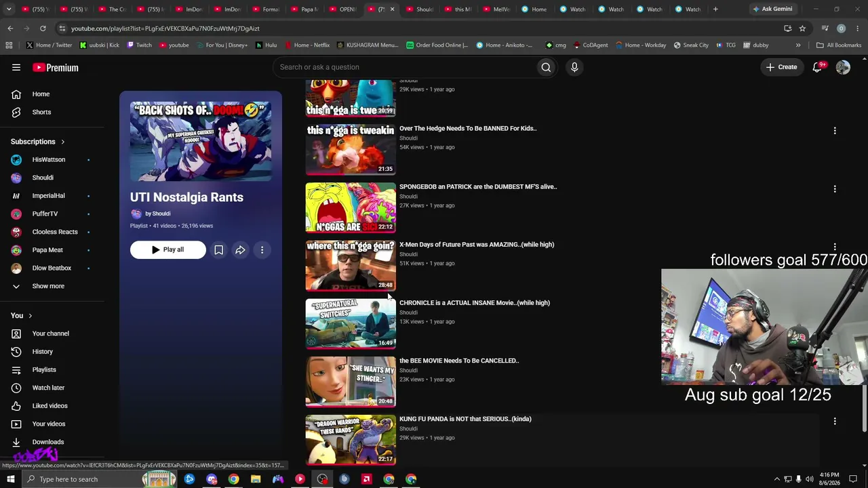Start voice search with the microphone
Viewport: 868px width, 488px height.
[x=574, y=67]
